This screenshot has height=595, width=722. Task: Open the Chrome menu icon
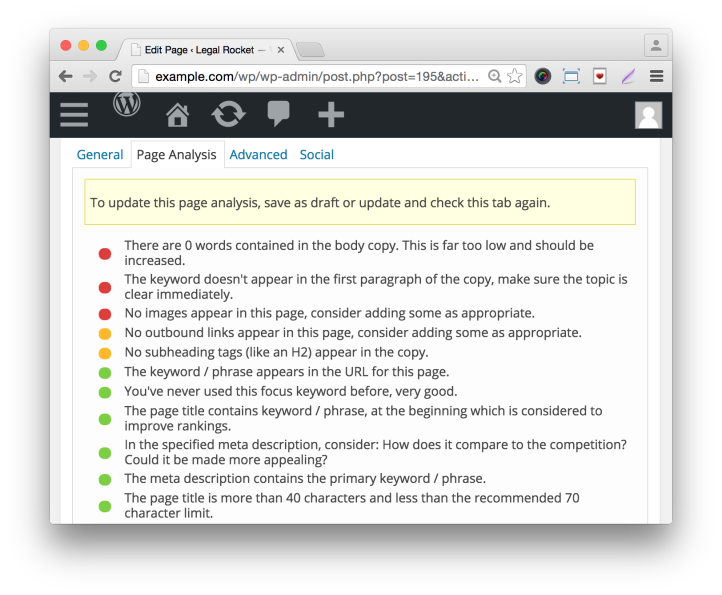[x=656, y=76]
